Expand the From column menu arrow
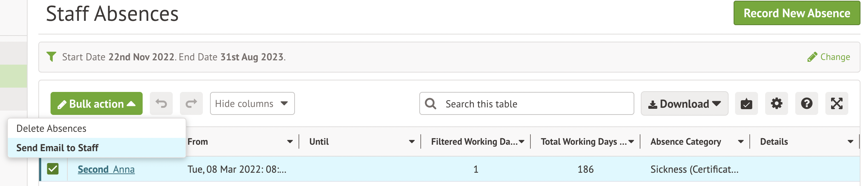The height and width of the screenshot is (186, 868). click(x=290, y=142)
